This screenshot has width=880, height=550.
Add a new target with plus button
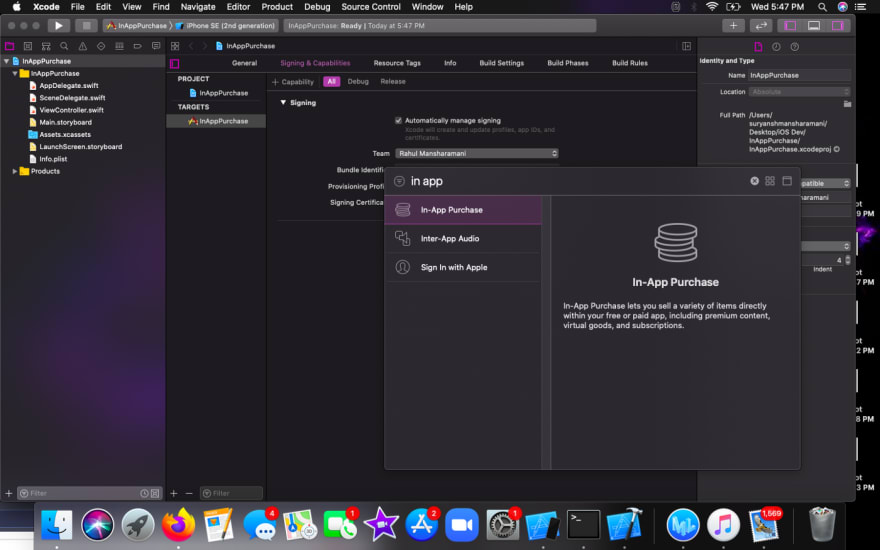click(x=173, y=493)
